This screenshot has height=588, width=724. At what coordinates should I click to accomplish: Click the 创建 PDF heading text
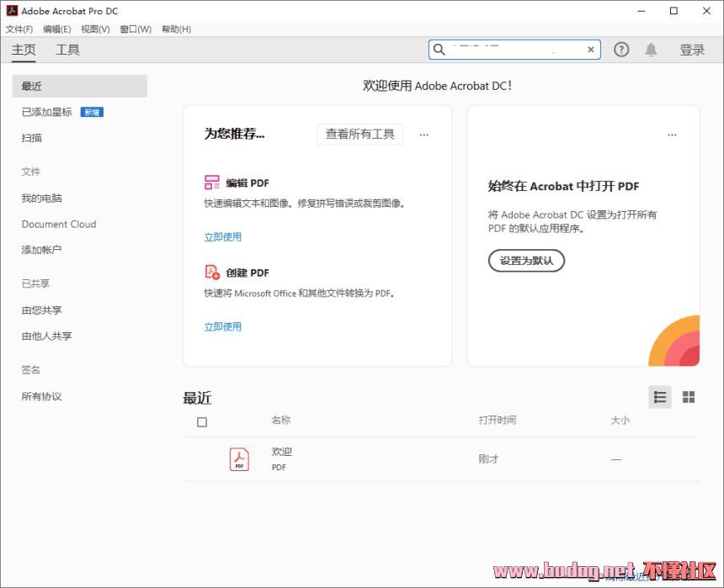click(248, 273)
